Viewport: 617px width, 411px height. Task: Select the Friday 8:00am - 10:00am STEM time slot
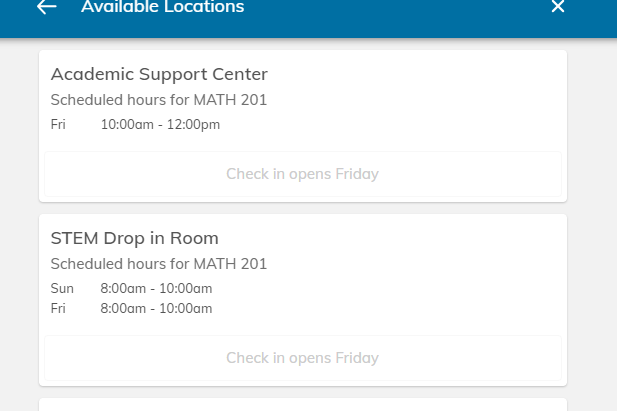[156, 309]
